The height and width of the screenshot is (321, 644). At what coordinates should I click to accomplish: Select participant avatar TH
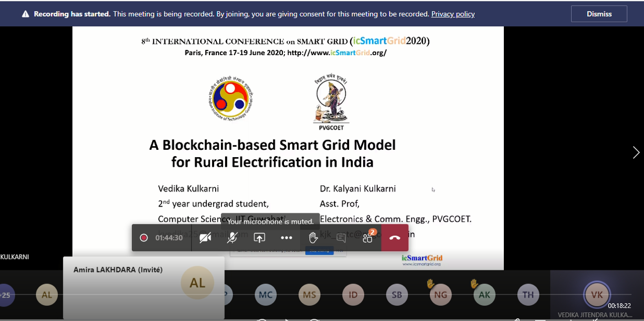click(x=528, y=295)
